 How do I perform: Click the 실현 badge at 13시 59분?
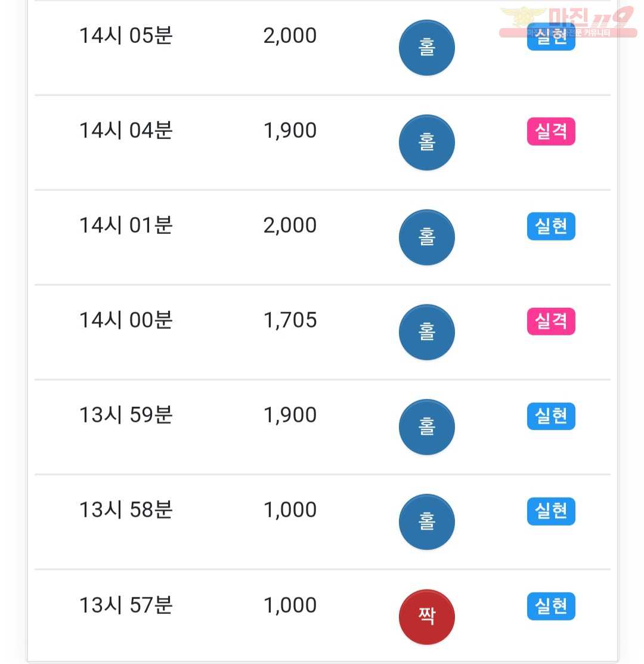click(551, 416)
